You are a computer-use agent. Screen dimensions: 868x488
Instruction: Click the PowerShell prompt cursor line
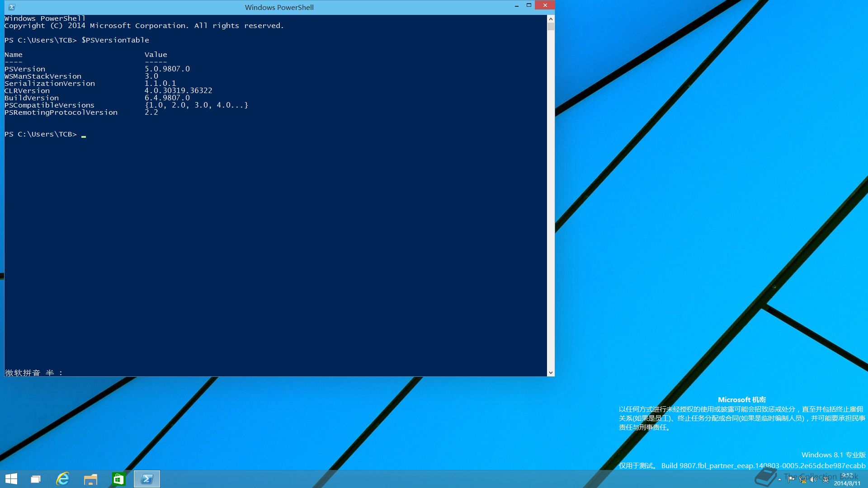point(45,134)
